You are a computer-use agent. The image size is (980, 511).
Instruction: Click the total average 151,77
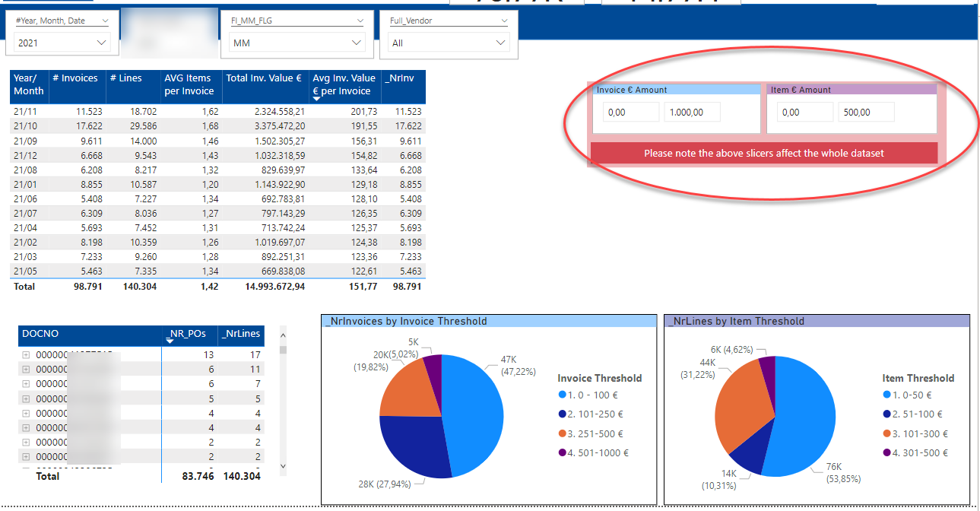click(363, 287)
